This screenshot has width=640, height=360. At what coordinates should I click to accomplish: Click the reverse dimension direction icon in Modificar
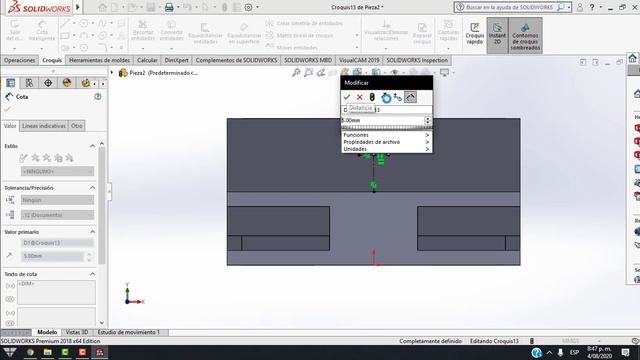point(398,97)
